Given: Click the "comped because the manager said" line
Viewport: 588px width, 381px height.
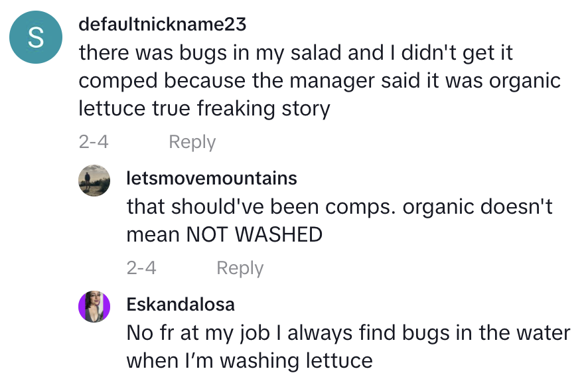Looking at the screenshot, I should click(319, 80).
